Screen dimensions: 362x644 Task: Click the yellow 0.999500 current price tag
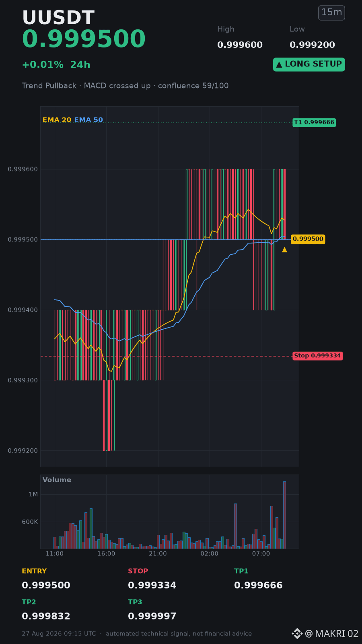[x=308, y=239]
